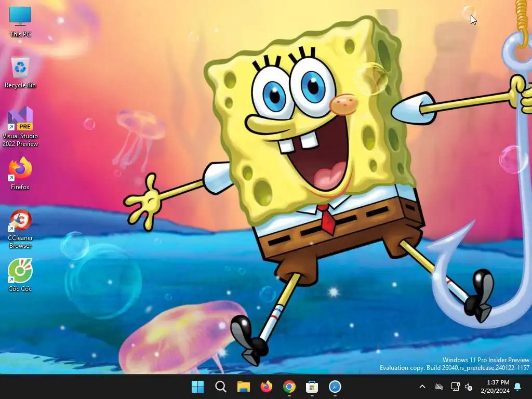This screenshot has height=399, width=532.
Task: Open File Explorer from the taskbar
Action: coord(243,387)
